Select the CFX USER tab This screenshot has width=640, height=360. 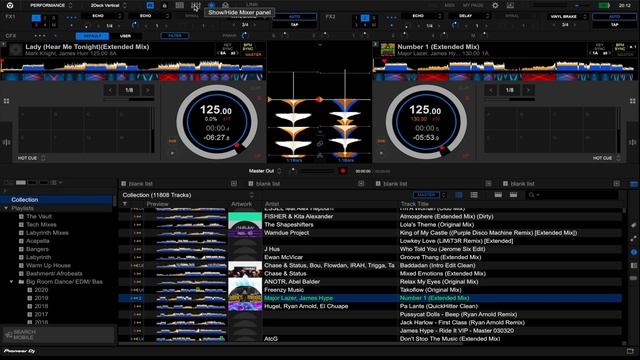(x=125, y=36)
